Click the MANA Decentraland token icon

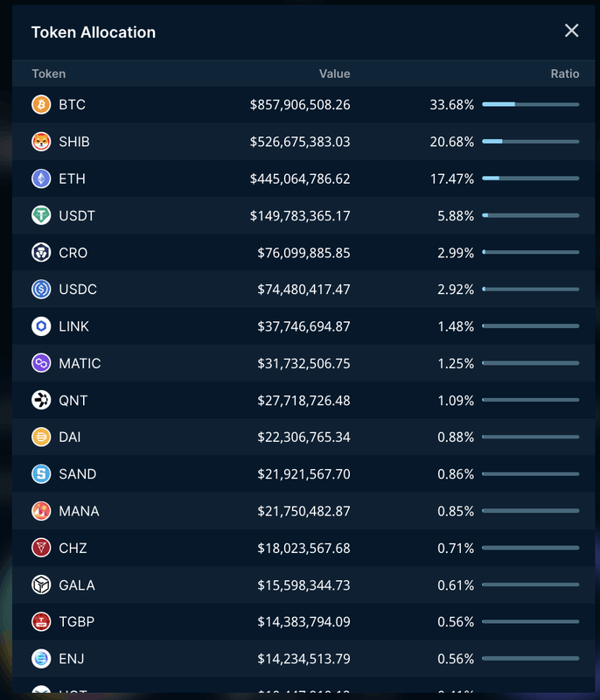click(41, 511)
